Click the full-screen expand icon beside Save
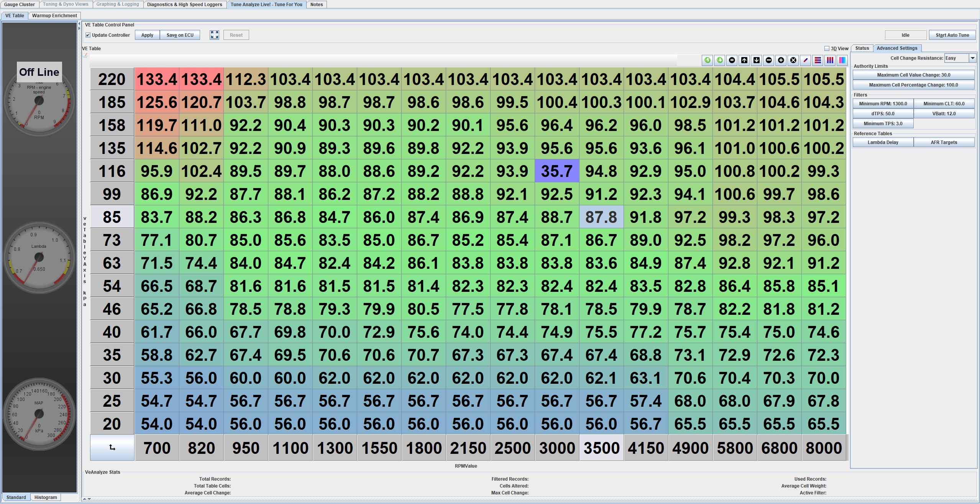This screenshot has width=980, height=504. point(214,35)
